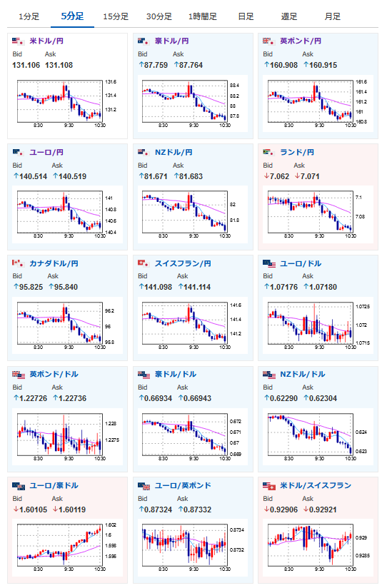Click the EU/US flag icon for ユーロ/ドル
This screenshot has width=382, height=588.
(x=268, y=263)
